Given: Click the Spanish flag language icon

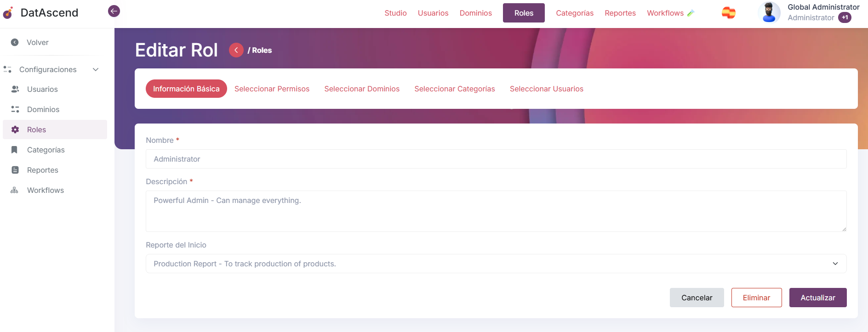Looking at the screenshot, I should (x=728, y=13).
